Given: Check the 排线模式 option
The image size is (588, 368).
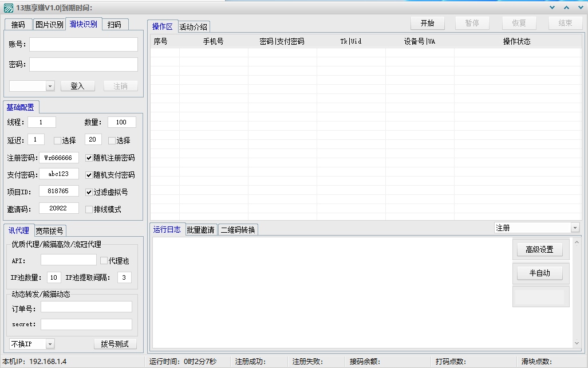Looking at the screenshot, I should click(x=89, y=209).
